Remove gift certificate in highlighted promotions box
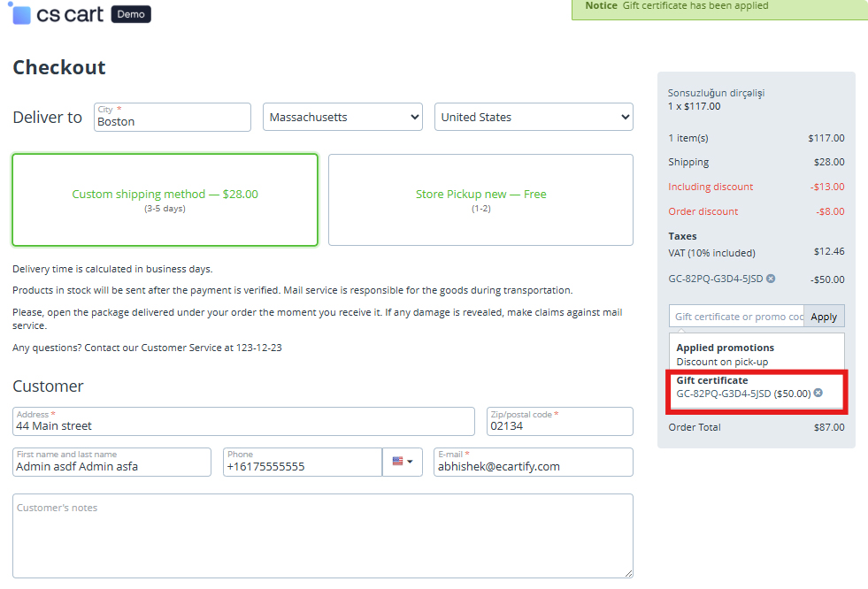The height and width of the screenshot is (589, 868). pos(818,393)
